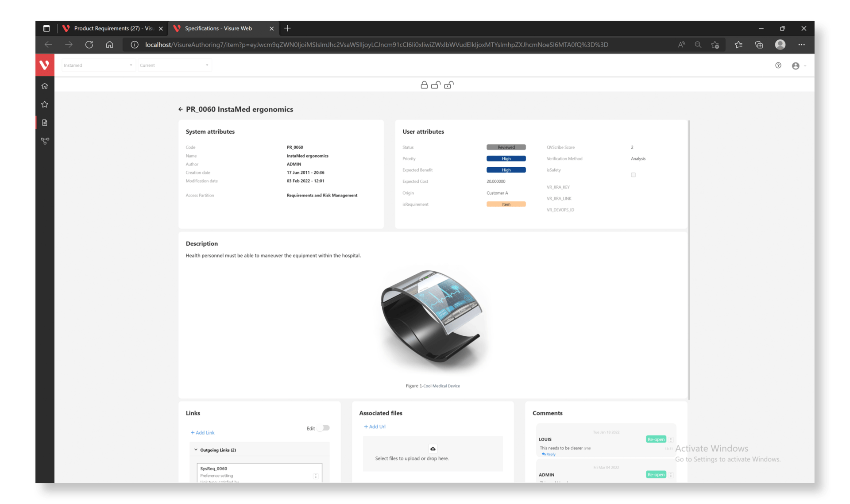The height and width of the screenshot is (504, 850).
Task: Toggle the Edit switch in Links panel
Action: coord(324,428)
